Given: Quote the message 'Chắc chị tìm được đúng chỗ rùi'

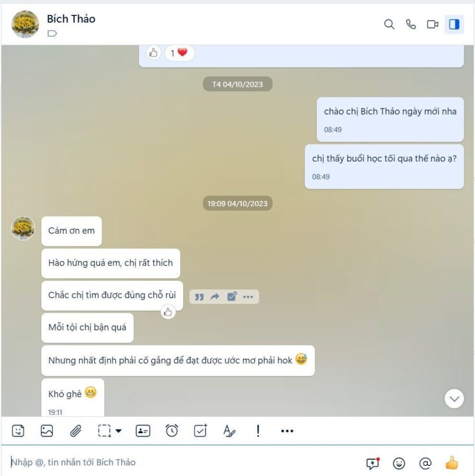Looking at the screenshot, I should (199, 297).
